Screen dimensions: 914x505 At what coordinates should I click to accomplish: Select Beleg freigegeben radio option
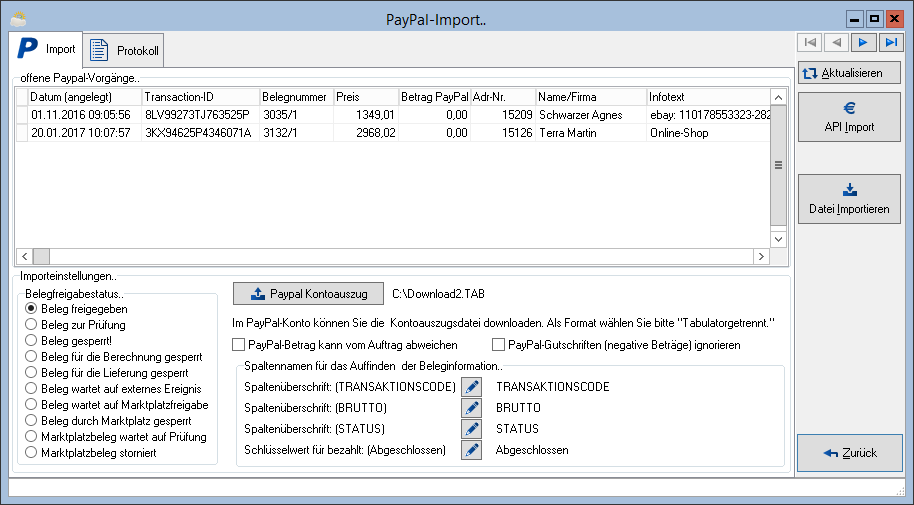(x=76, y=308)
